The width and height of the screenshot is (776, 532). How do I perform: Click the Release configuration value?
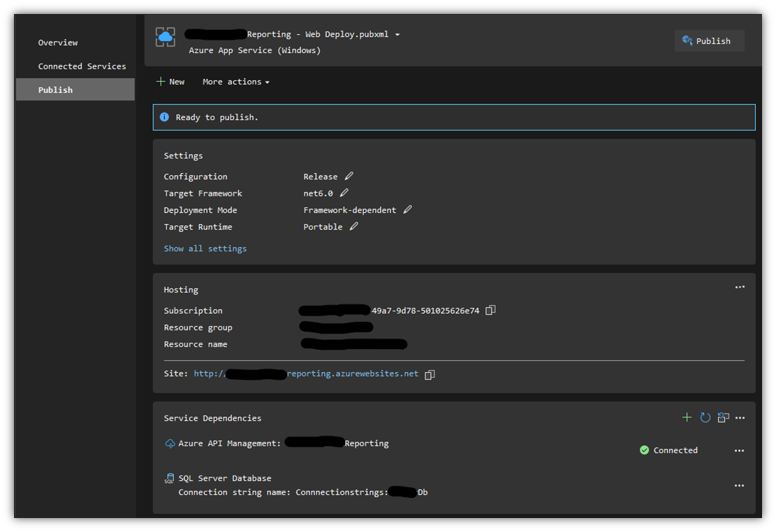[320, 177]
